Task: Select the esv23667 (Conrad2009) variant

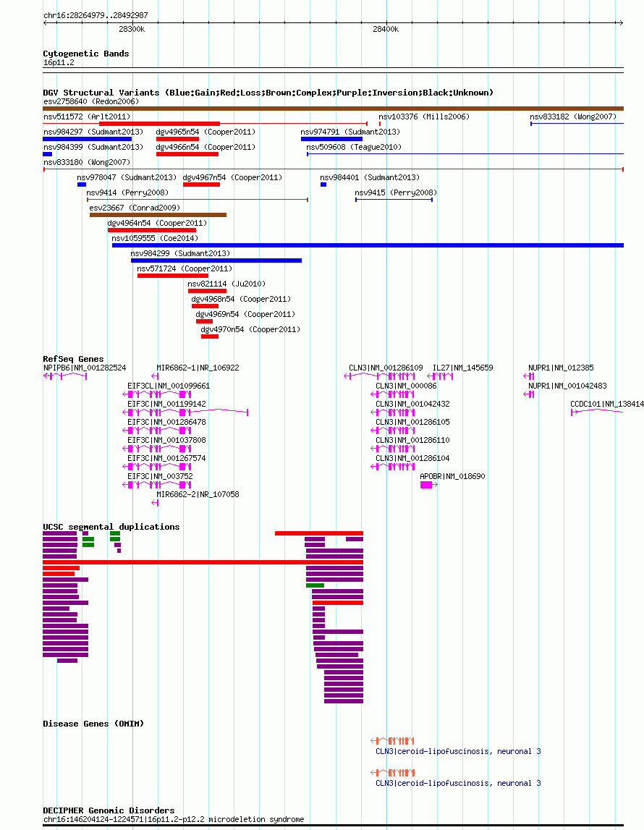Action: (x=135, y=208)
